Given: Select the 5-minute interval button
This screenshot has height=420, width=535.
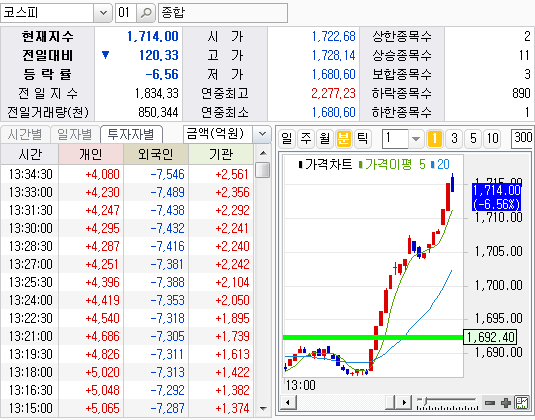Looking at the screenshot, I should (x=473, y=139).
